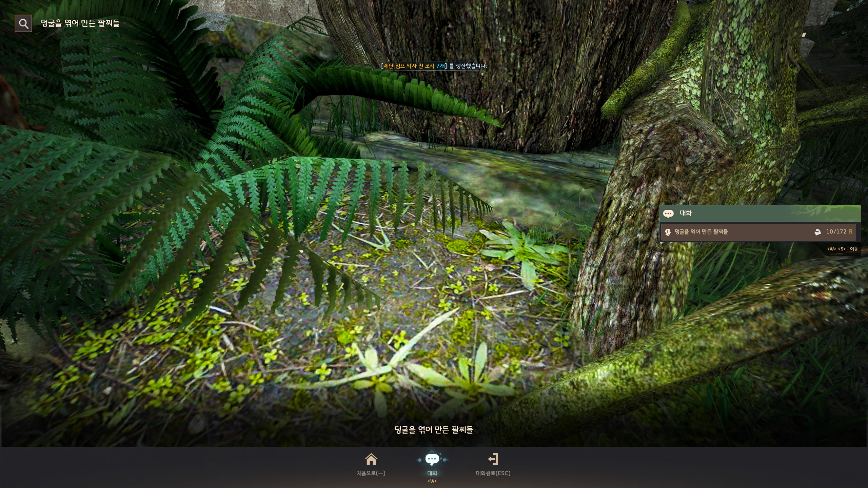Click the <W> key hint at bottom
868x488 pixels.
[432, 481]
